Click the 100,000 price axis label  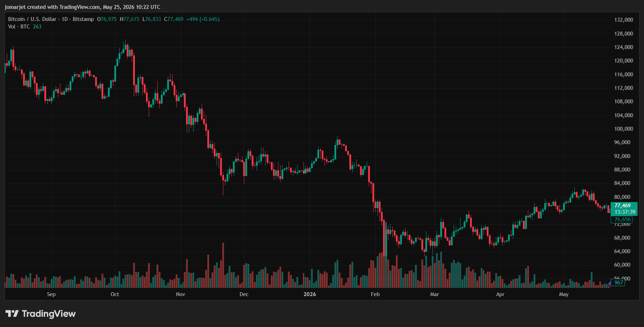(x=623, y=129)
